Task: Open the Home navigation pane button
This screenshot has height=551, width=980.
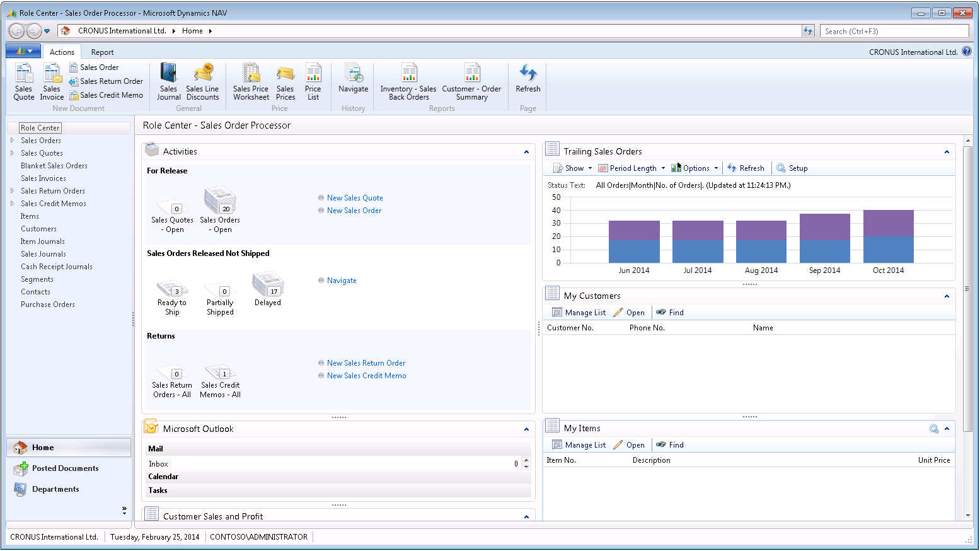Action: point(69,448)
